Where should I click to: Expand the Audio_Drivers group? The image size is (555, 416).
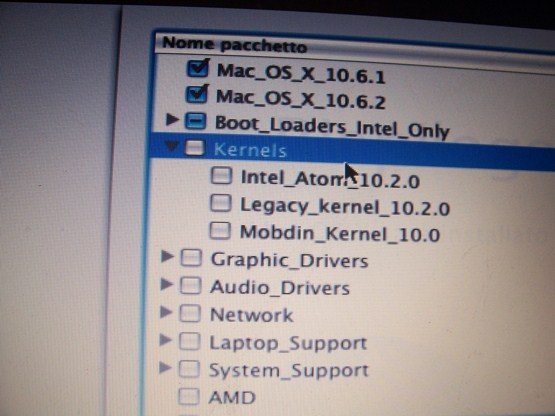[166, 284]
